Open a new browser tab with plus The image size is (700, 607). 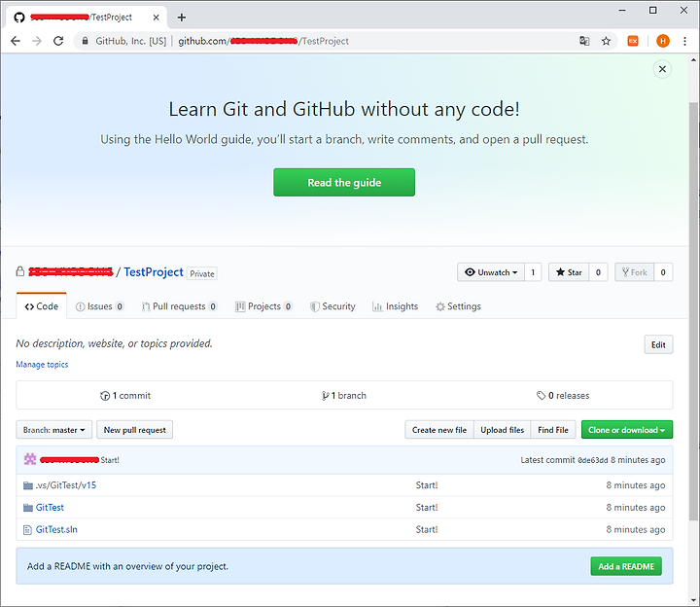181,18
